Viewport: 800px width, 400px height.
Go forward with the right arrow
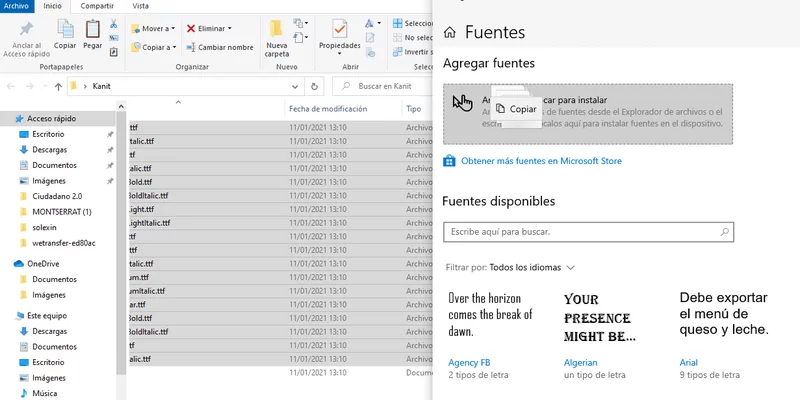point(30,87)
